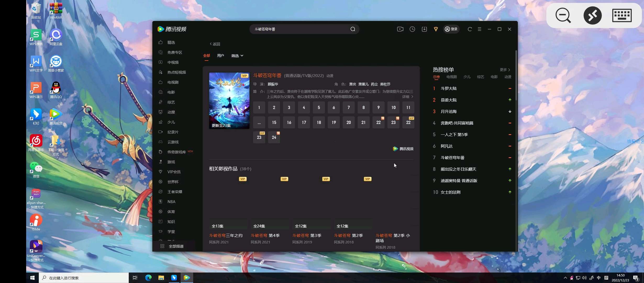The height and width of the screenshot is (283, 644).
Task: Open 云游戏 in the sidebar
Action: (x=173, y=142)
